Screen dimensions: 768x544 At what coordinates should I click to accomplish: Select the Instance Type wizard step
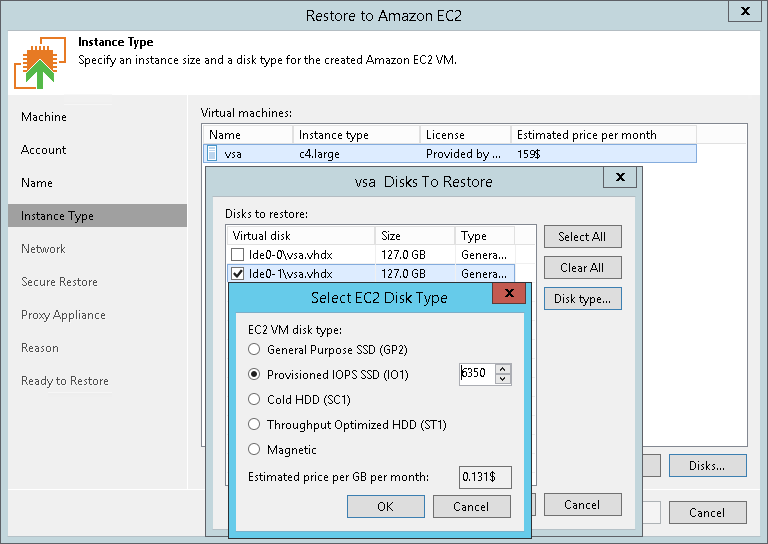pyautogui.click(x=97, y=216)
